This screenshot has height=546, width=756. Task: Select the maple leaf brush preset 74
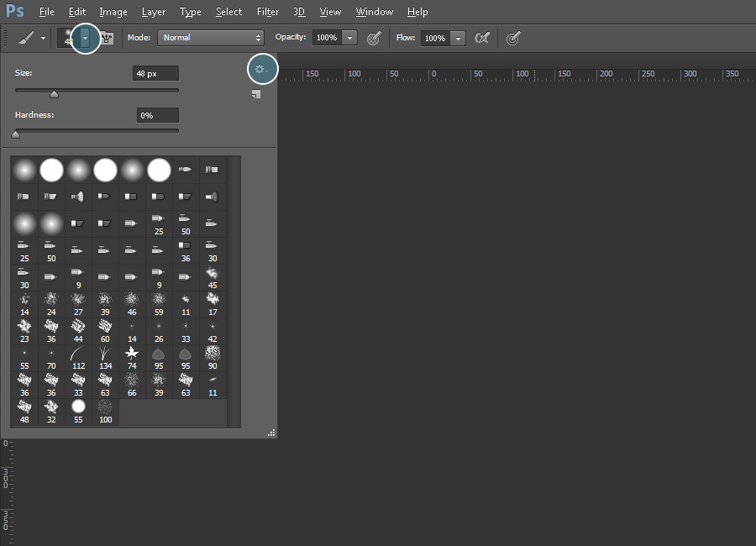tap(132, 354)
